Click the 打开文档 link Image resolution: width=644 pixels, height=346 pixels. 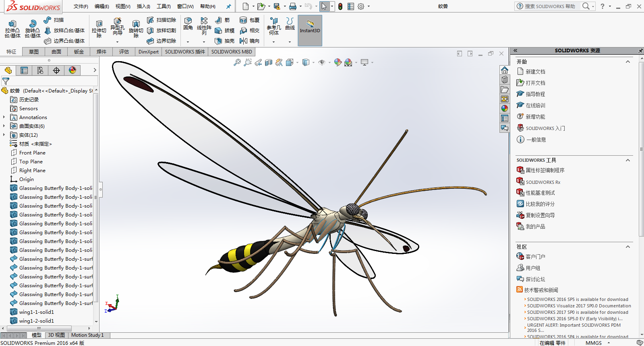535,83
